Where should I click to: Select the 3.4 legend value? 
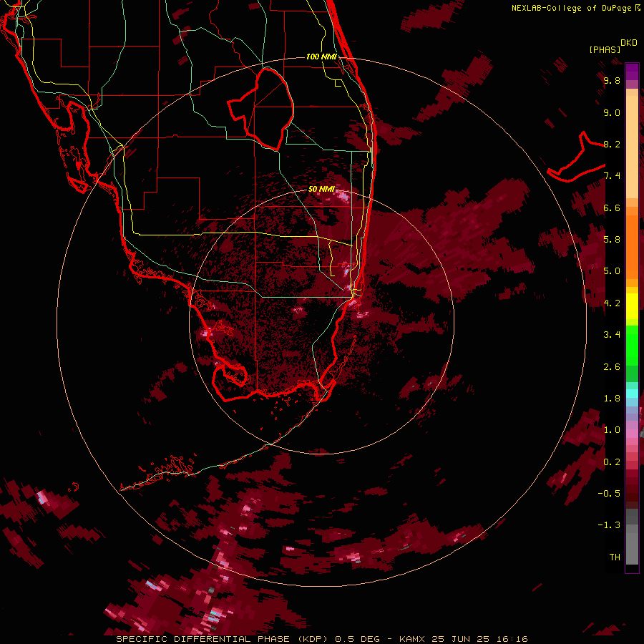(612, 335)
